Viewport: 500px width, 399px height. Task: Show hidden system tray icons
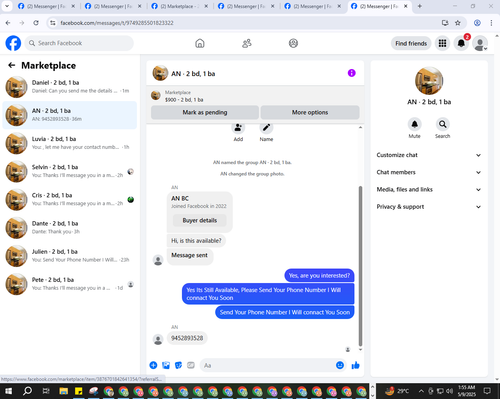(421, 391)
